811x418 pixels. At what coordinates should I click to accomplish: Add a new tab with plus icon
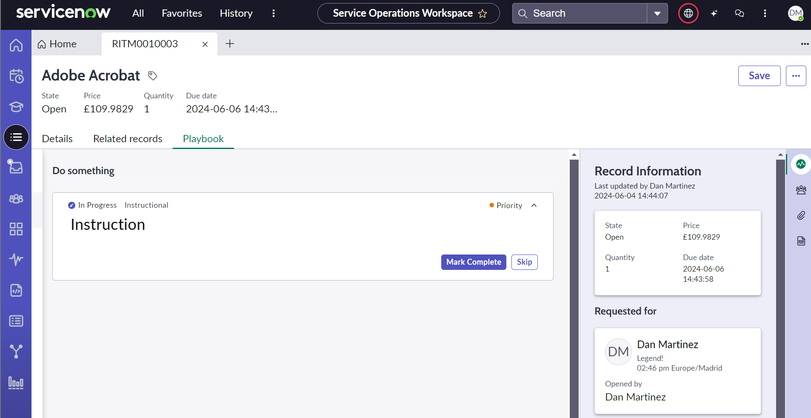click(x=230, y=44)
